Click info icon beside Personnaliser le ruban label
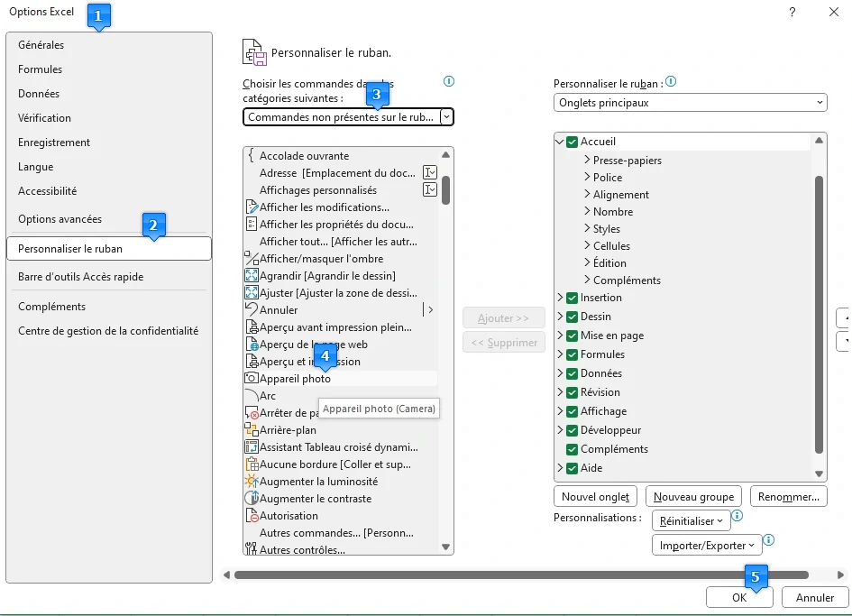 [x=671, y=82]
